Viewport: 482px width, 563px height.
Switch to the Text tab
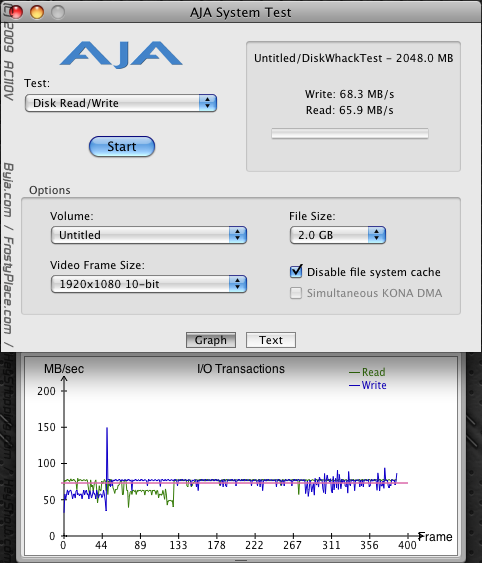pos(271,340)
